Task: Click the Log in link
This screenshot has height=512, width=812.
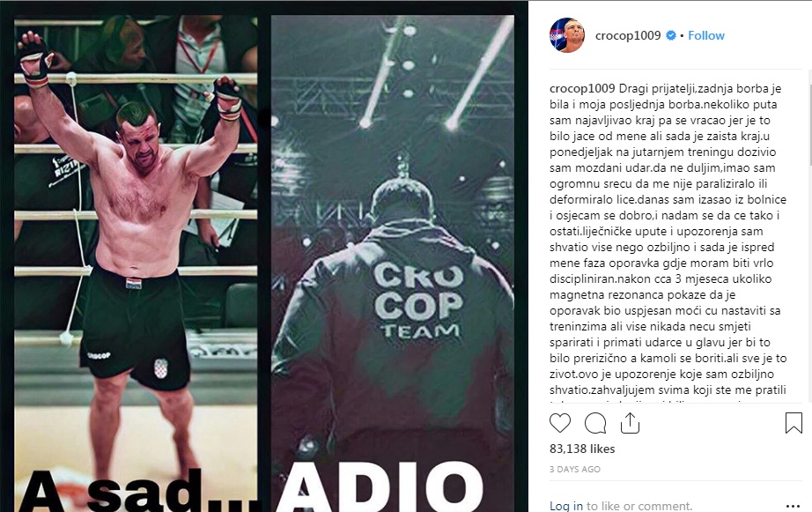Action: click(x=566, y=505)
